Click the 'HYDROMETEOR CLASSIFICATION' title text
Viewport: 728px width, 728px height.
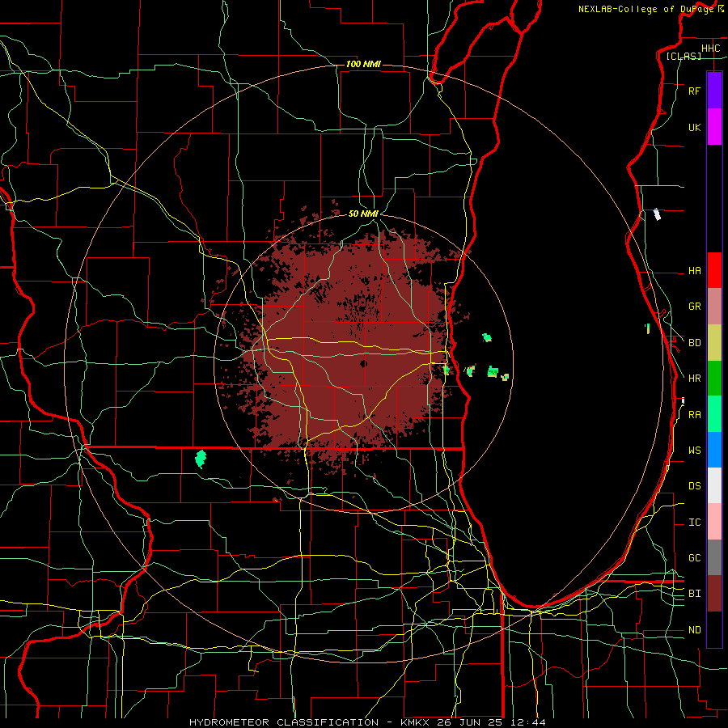coord(284,722)
